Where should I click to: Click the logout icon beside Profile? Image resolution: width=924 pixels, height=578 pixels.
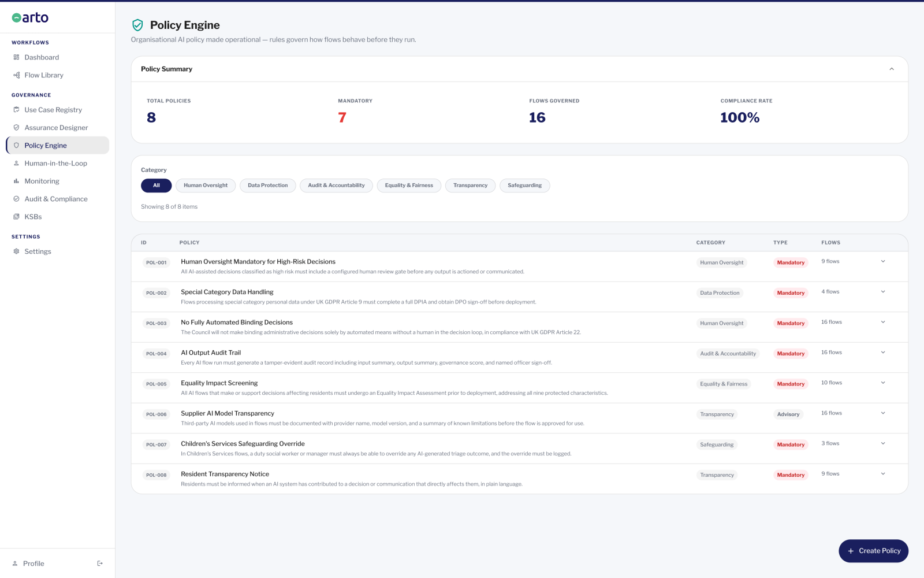tap(100, 564)
